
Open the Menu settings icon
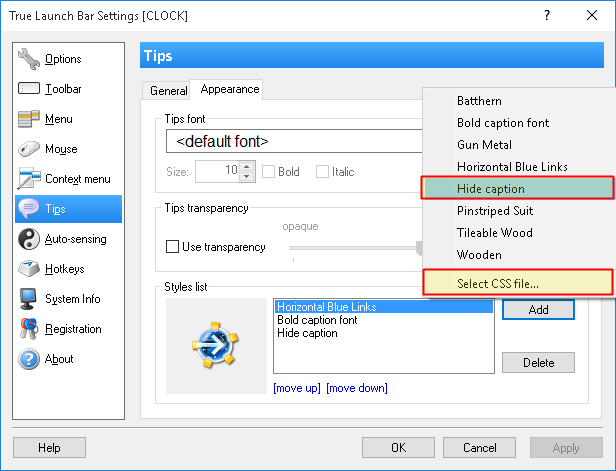[29, 119]
